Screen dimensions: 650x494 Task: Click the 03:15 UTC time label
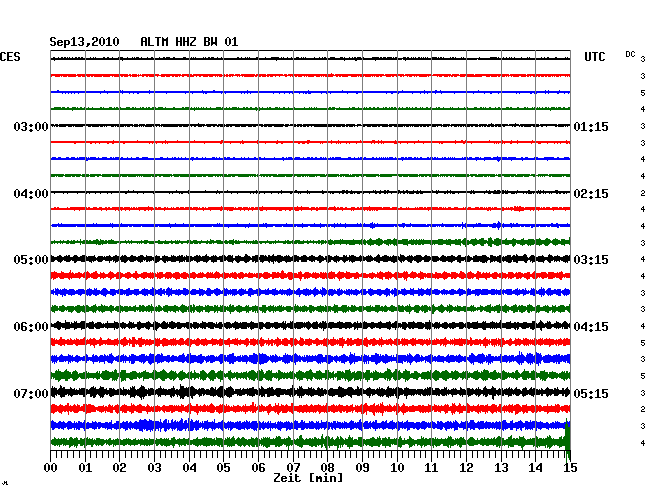pyautogui.click(x=591, y=260)
